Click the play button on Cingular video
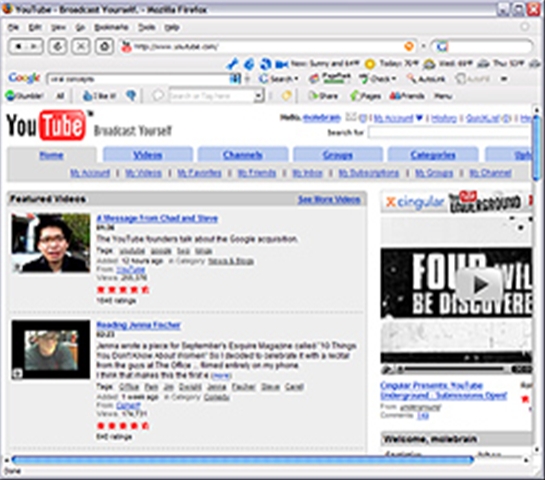 point(480,284)
